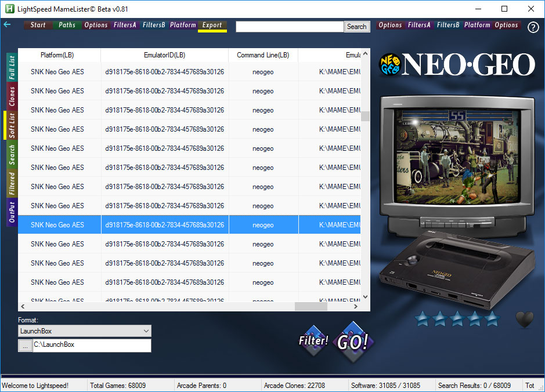Image resolution: width=545 pixels, height=392 pixels.
Task: Open the right-side FiltersA tab
Action: click(x=419, y=25)
